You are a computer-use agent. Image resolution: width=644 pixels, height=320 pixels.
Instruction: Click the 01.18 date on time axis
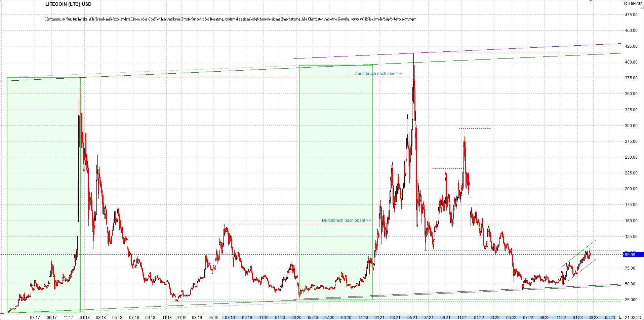[85, 317]
